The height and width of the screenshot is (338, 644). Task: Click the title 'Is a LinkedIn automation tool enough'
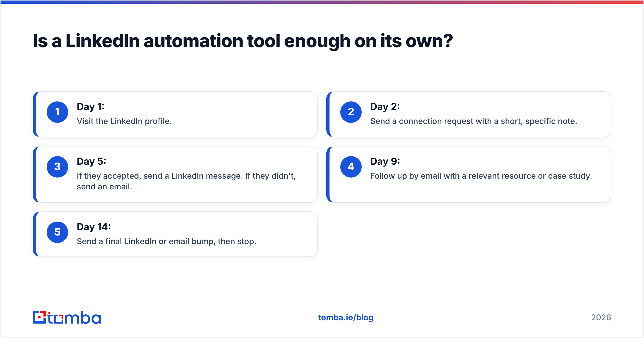tap(243, 41)
